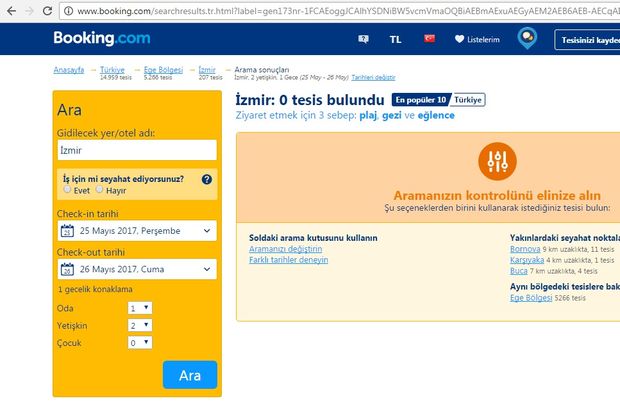Screen dimensions: 620x410
Task: Open Bornova nearby destination link
Action: (x=525, y=249)
